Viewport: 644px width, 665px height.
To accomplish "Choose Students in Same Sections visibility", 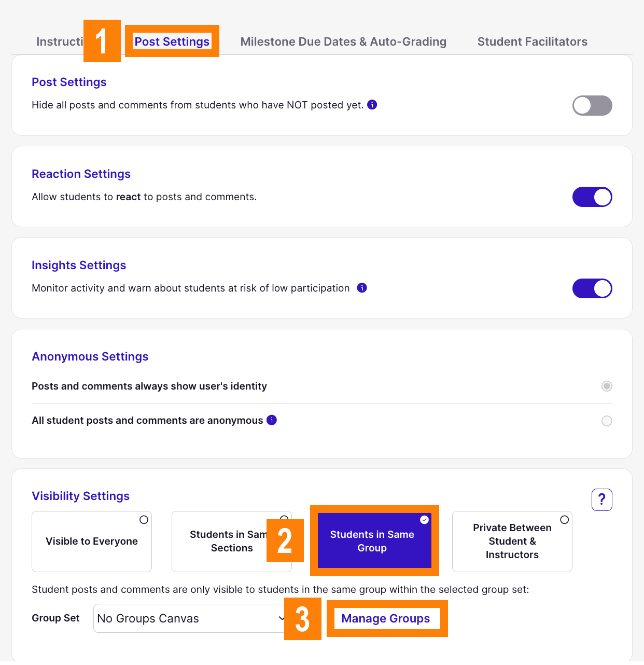I will pyautogui.click(x=232, y=541).
